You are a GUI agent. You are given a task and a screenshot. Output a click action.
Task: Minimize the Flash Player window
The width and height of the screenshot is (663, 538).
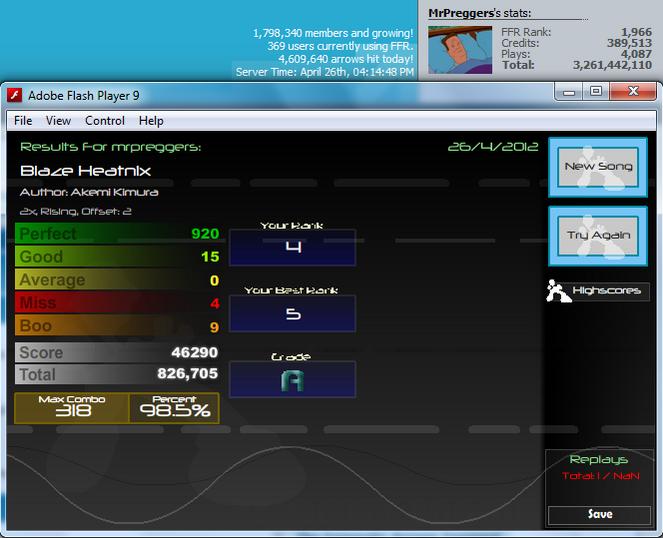tap(568, 92)
